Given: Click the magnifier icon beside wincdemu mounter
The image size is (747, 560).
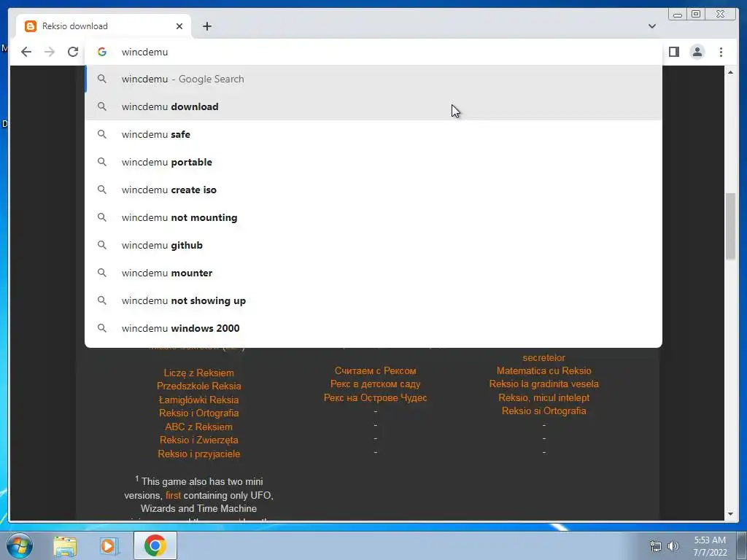Looking at the screenshot, I should click(102, 273).
